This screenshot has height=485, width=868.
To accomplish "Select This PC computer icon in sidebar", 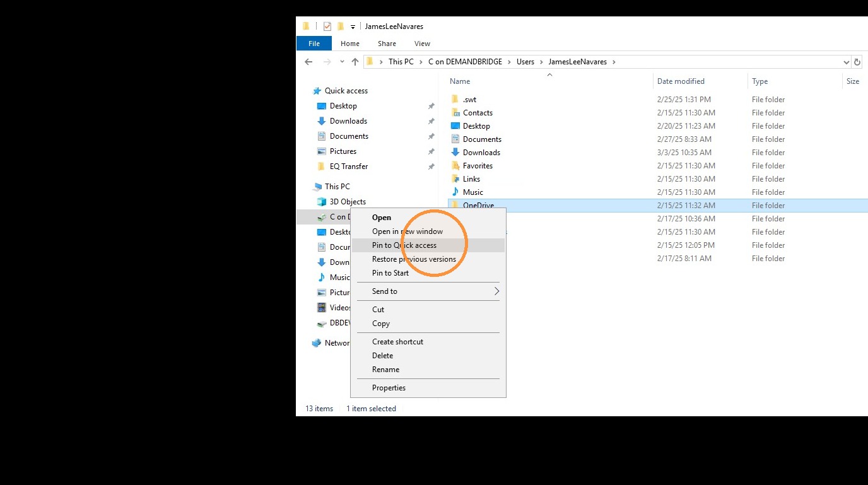I will tap(317, 187).
